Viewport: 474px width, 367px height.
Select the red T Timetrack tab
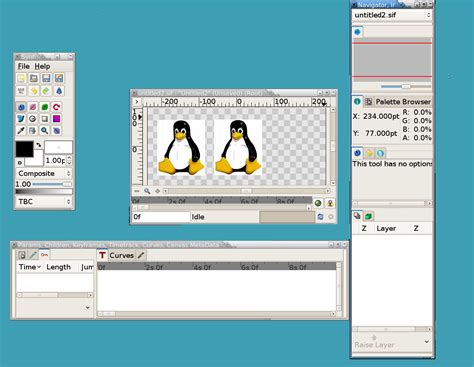pos(102,255)
